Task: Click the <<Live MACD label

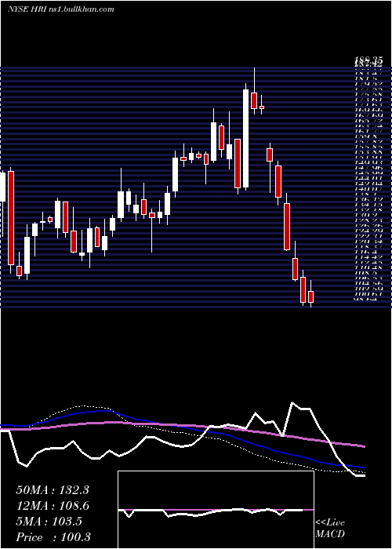Action: pyautogui.click(x=330, y=529)
